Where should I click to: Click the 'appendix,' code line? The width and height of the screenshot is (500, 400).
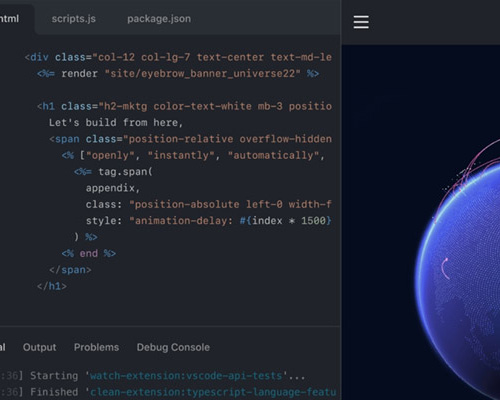click(113, 188)
